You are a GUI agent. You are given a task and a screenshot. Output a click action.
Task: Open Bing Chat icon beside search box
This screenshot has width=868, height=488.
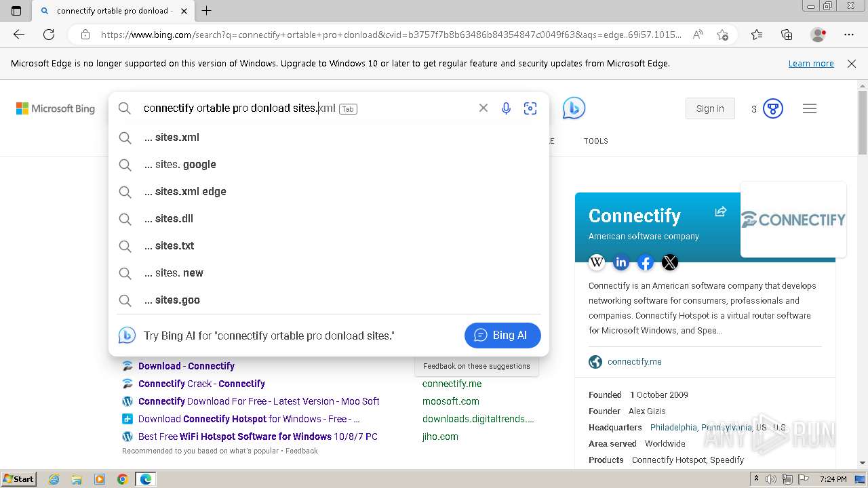click(574, 108)
